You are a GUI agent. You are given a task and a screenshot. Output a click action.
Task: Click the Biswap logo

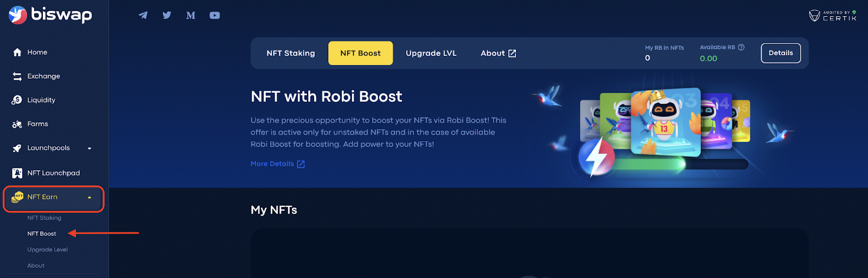point(50,15)
